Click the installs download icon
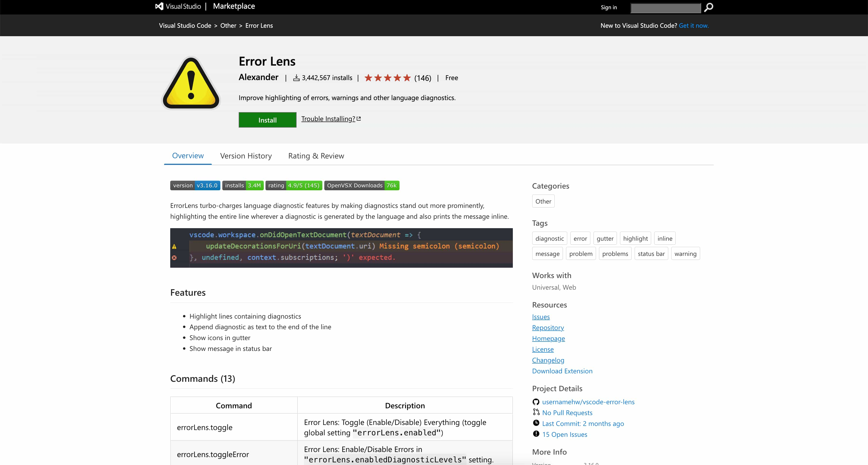Image resolution: width=868 pixels, height=465 pixels. pos(296,78)
